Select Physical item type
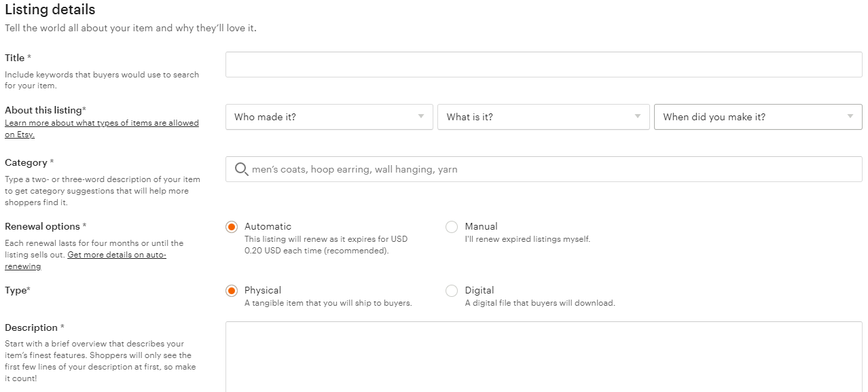 (x=232, y=291)
